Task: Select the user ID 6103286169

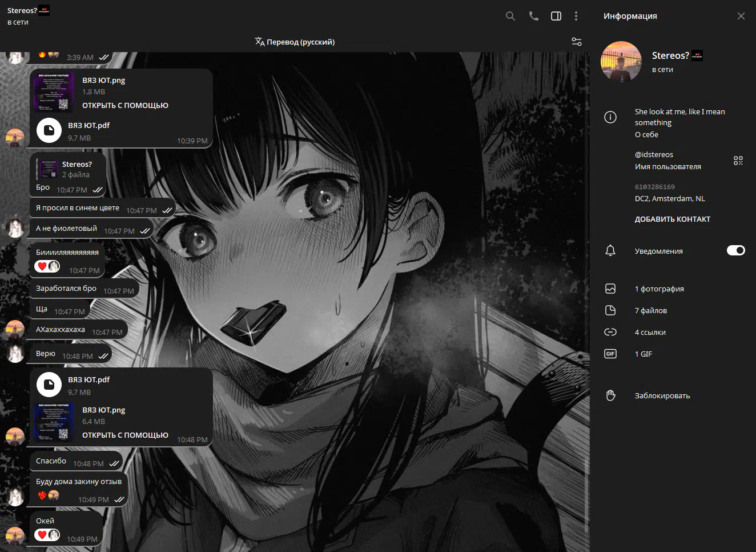Action: point(655,187)
